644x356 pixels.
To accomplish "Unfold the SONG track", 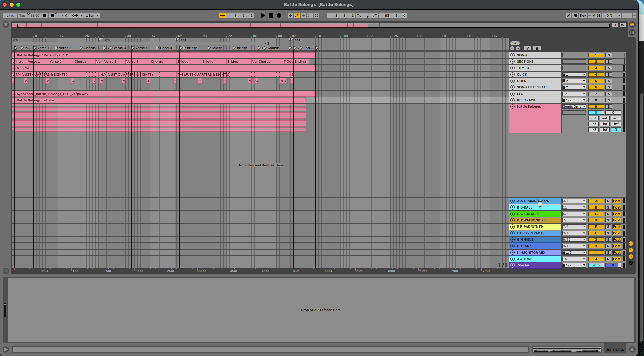I will (512, 55).
